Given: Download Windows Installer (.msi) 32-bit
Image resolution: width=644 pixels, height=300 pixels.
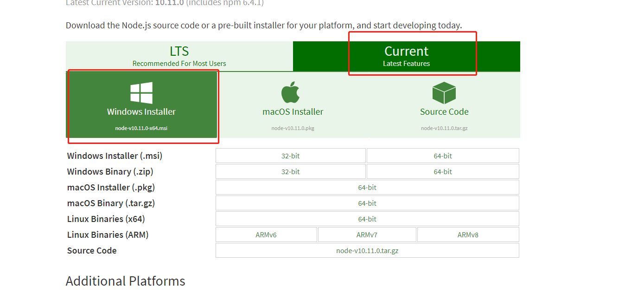Looking at the screenshot, I should pyautogui.click(x=291, y=156).
